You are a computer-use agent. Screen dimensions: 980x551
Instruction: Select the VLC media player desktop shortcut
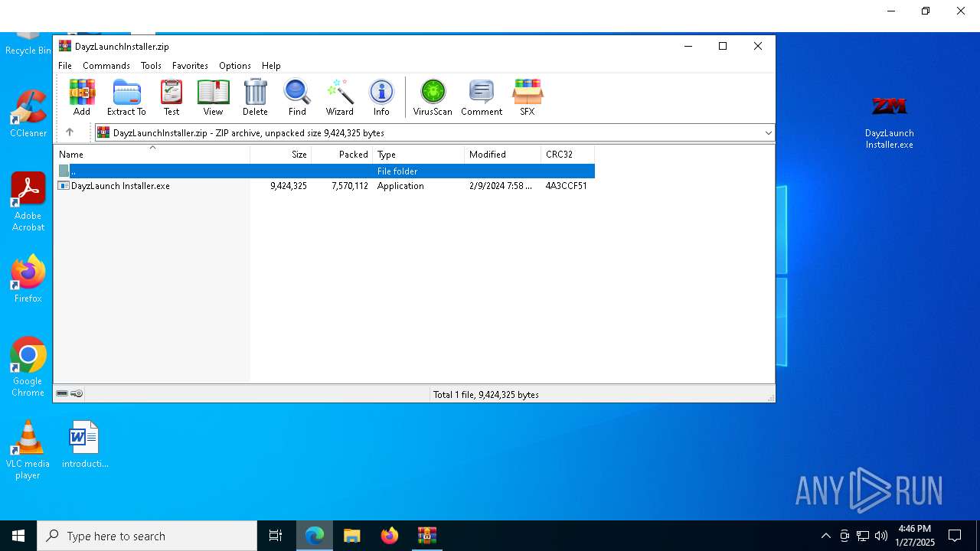tap(28, 450)
